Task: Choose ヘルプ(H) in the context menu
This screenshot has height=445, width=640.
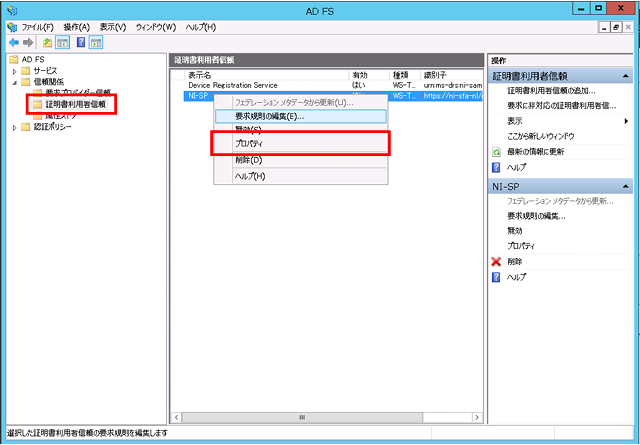Action: pyautogui.click(x=301, y=176)
